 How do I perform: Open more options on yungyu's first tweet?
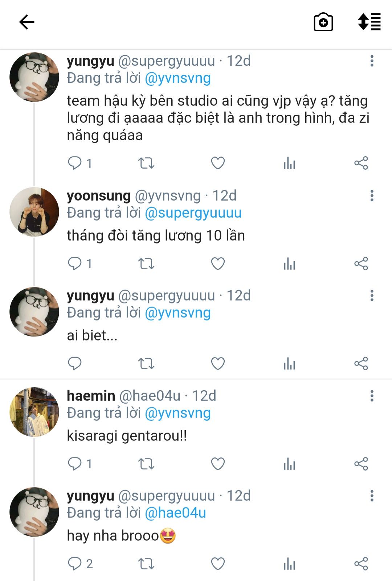[x=372, y=61]
